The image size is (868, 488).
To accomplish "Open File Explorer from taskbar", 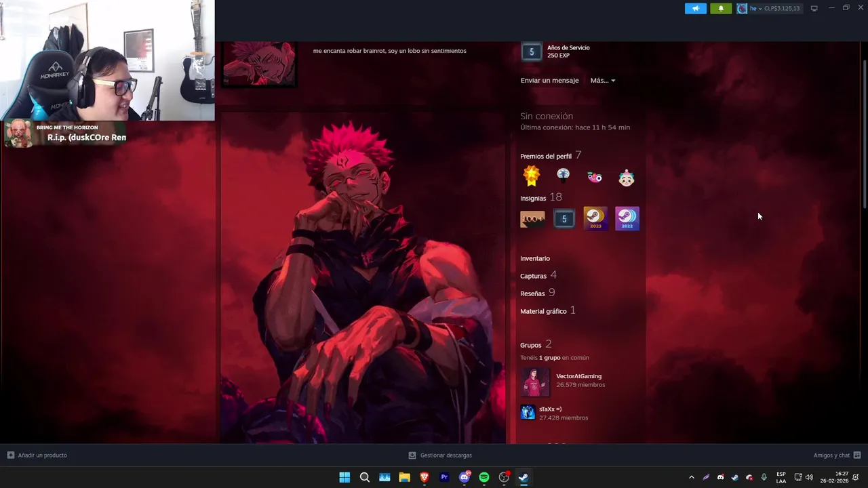I will coord(404,477).
